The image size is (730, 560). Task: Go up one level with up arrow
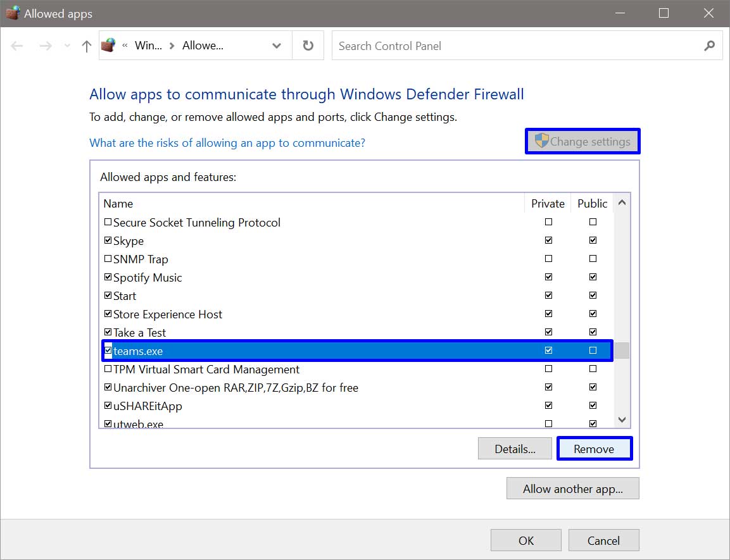86,46
